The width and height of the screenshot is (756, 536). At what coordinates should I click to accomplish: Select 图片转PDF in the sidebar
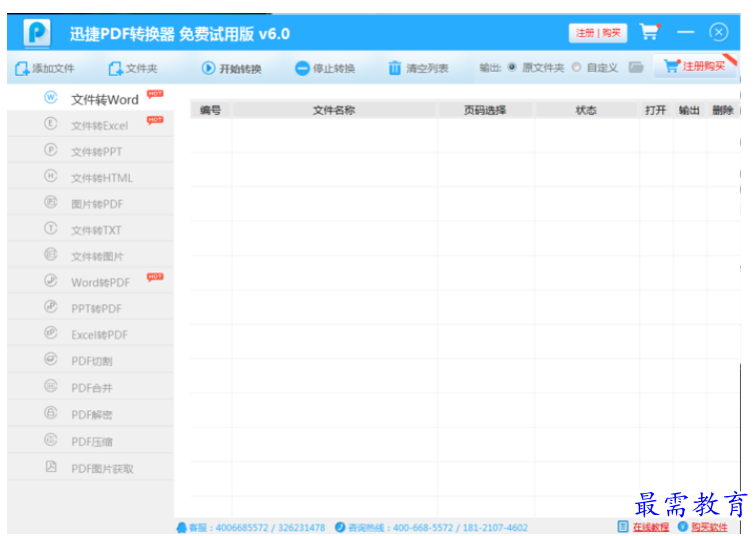coord(91,204)
